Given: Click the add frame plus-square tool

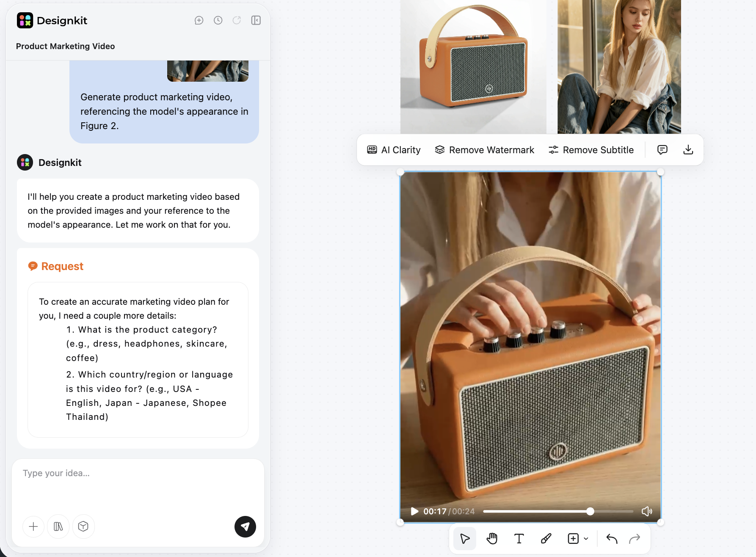Looking at the screenshot, I should coord(573,538).
